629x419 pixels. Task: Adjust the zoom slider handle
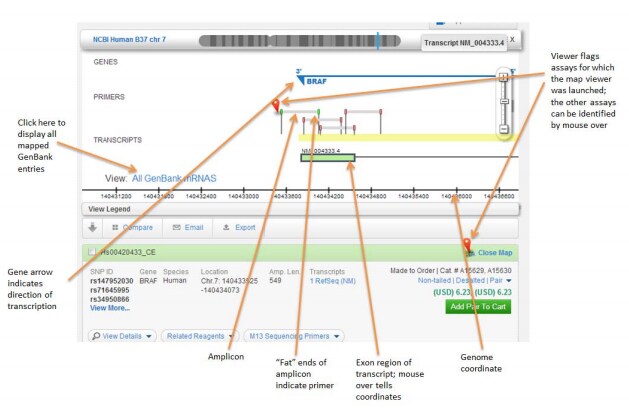coord(504,101)
